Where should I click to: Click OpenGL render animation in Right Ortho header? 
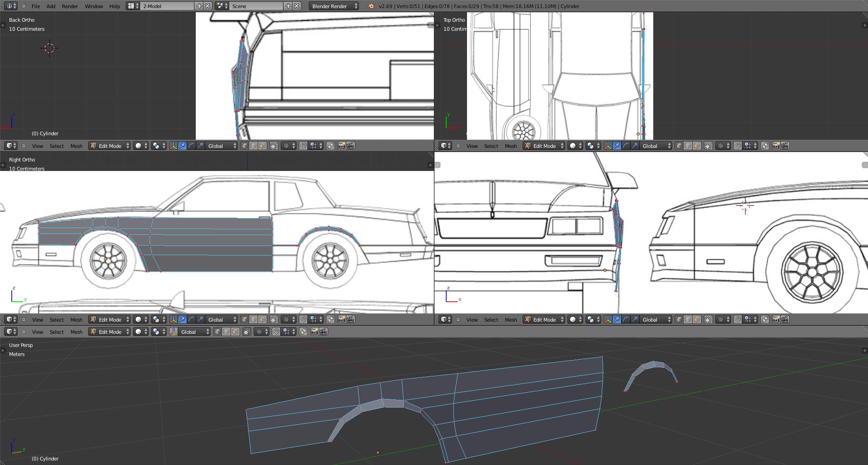350,319
